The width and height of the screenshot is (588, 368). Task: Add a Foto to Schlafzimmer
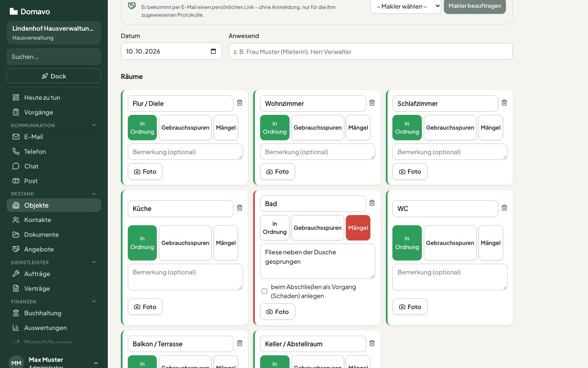coord(410,172)
